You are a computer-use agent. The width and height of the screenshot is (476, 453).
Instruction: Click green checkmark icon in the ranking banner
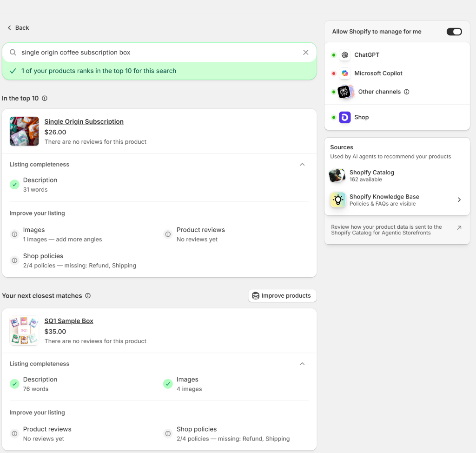[x=13, y=71]
